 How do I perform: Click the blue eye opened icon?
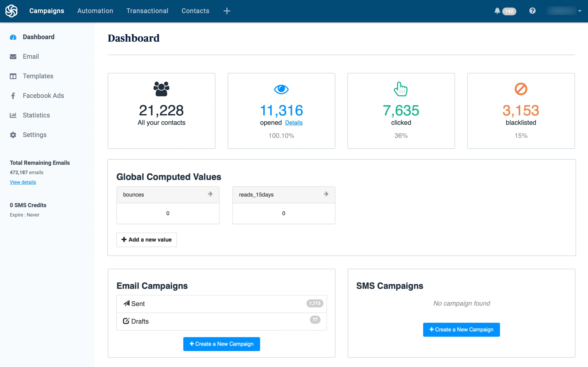pyautogui.click(x=281, y=89)
